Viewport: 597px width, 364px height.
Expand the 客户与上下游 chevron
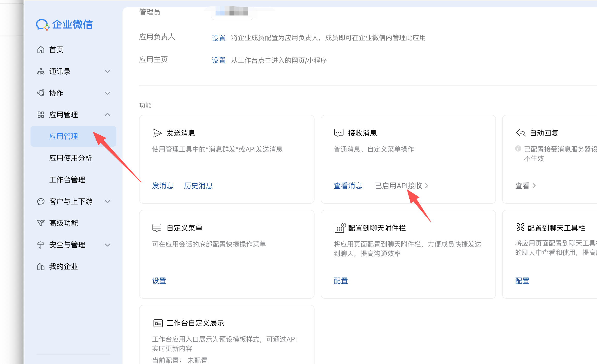108,201
